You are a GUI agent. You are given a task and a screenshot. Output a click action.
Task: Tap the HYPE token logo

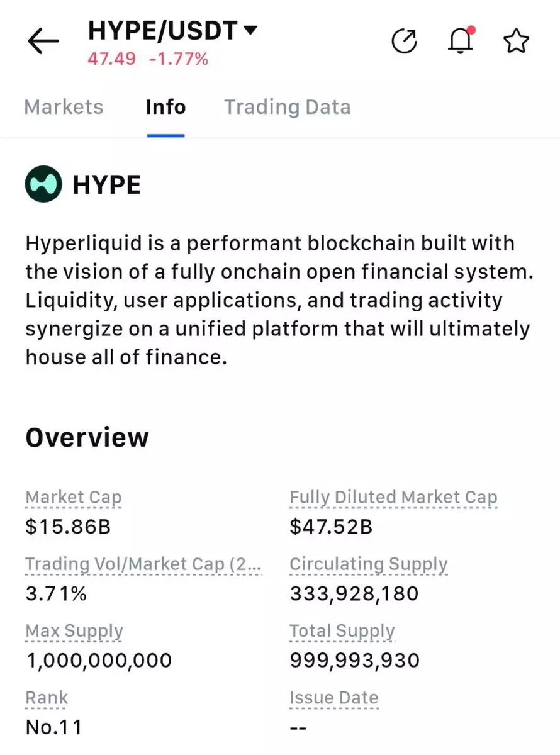point(43,184)
